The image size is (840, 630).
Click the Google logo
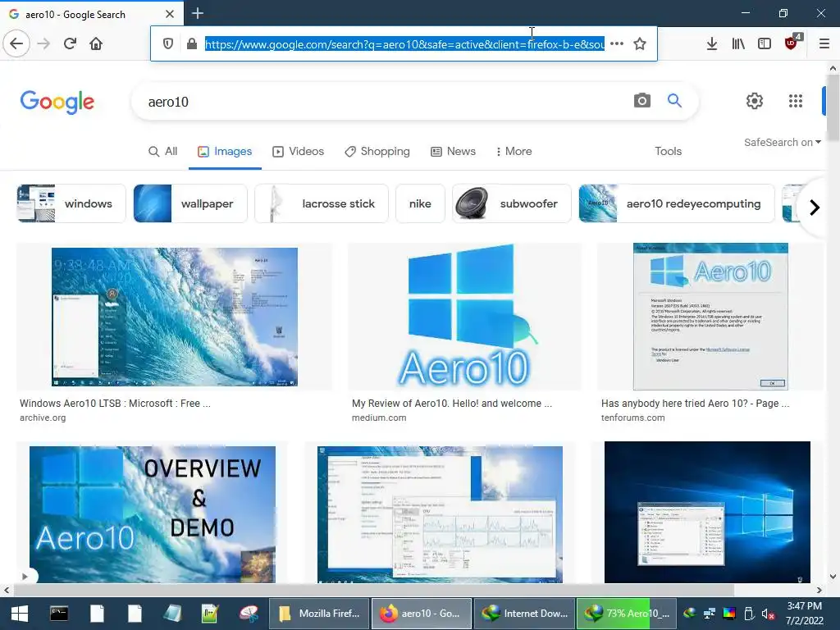coord(57,102)
